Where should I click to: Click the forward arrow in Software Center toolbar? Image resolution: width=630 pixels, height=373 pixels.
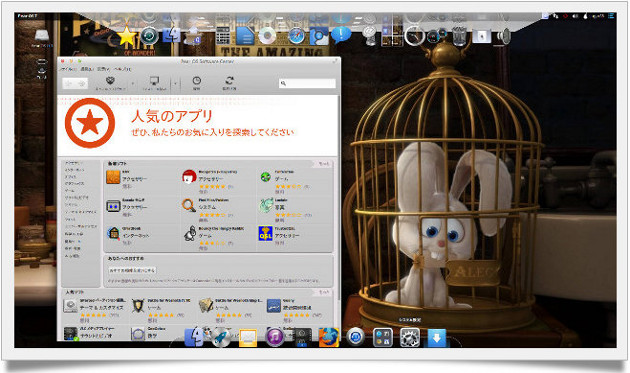pos(82,84)
